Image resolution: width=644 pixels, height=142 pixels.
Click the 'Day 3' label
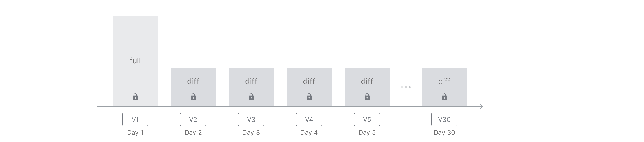pyautogui.click(x=251, y=132)
